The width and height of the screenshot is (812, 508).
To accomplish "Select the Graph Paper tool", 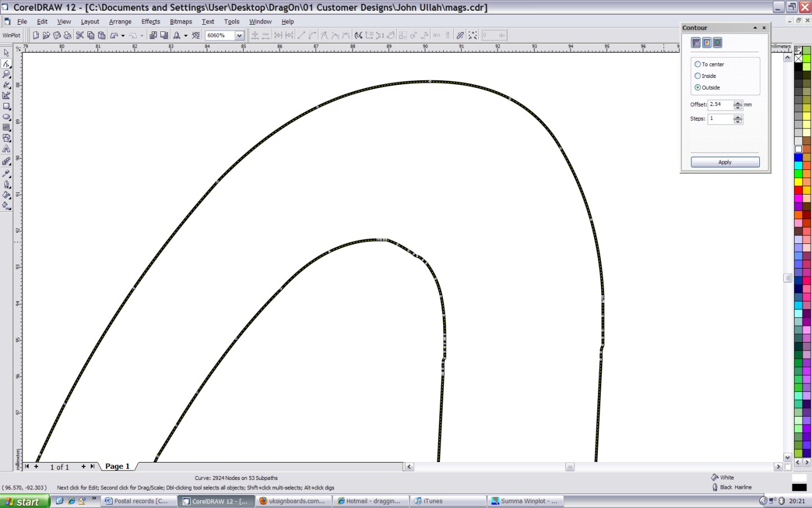I will 7,128.
